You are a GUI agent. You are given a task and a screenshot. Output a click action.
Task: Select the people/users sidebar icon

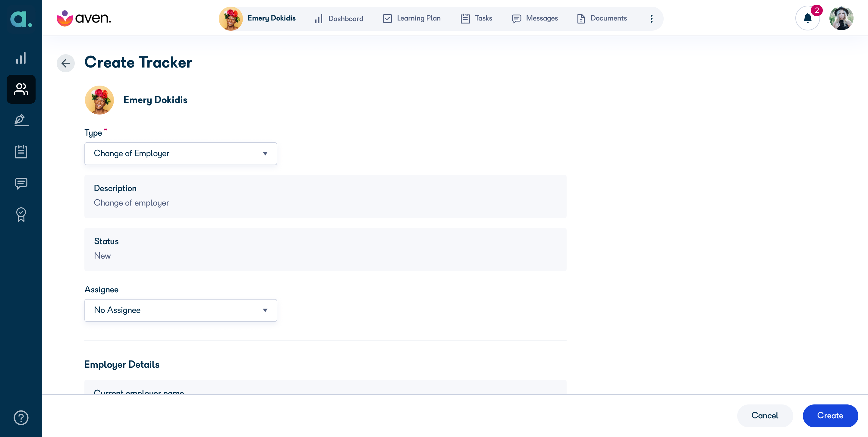[x=21, y=89]
